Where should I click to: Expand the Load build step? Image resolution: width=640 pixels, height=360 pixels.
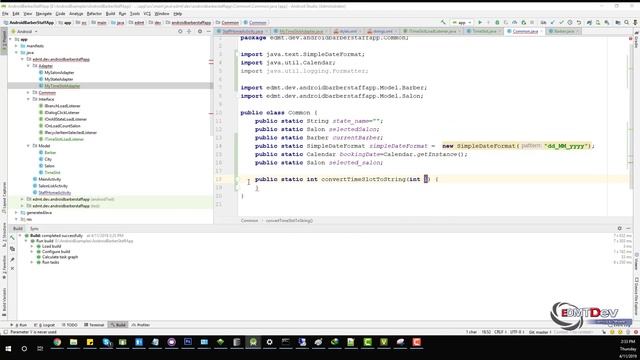[32, 247]
